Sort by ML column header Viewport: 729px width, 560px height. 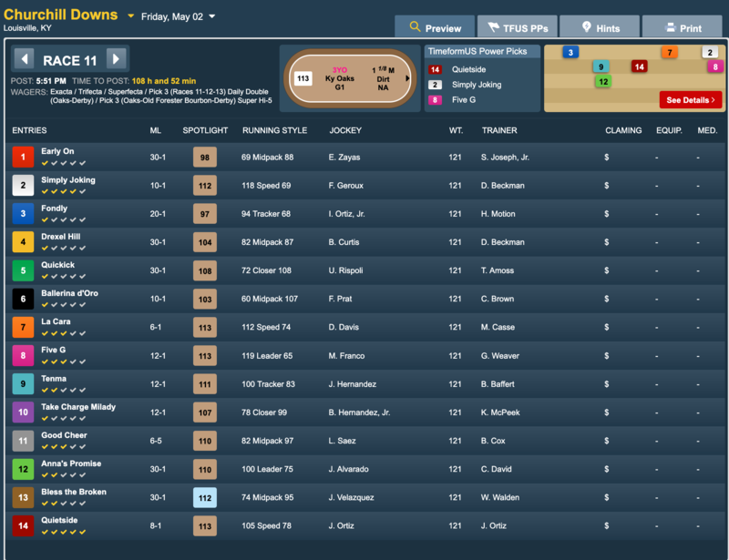[x=155, y=130]
